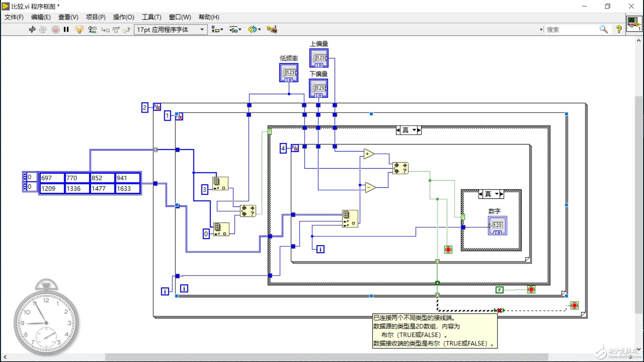
Task: Click the scroll up arrow of vertical scrollbar
Action: point(639,41)
